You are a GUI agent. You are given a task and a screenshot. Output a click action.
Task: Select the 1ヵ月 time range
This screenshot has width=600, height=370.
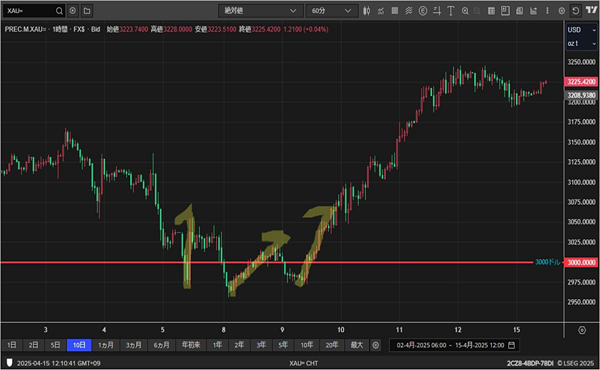click(x=106, y=345)
